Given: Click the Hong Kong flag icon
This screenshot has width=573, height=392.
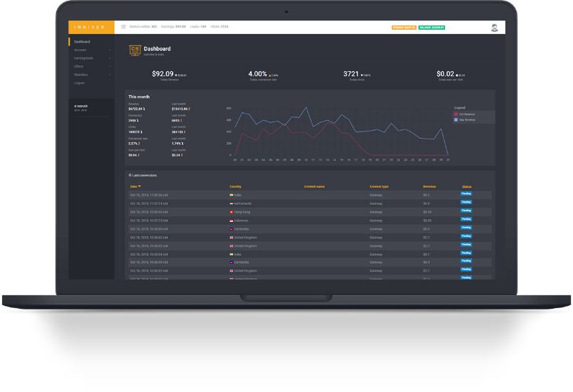Looking at the screenshot, I should pyautogui.click(x=231, y=212).
